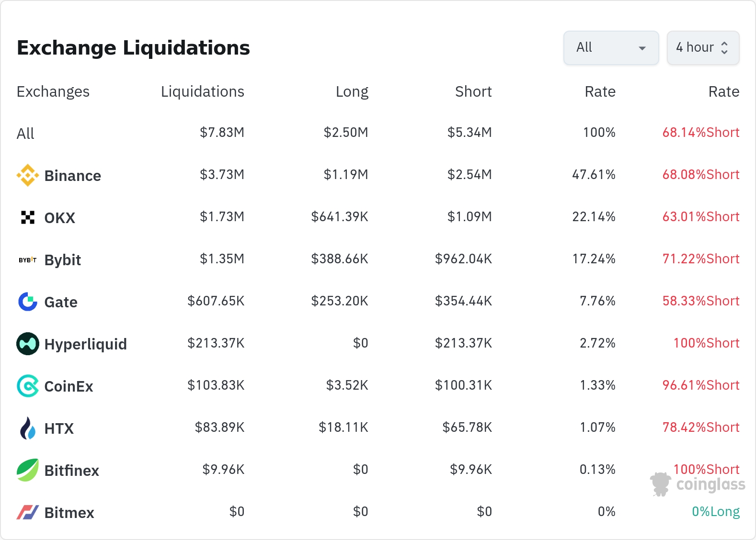Image resolution: width=756 pixels, height=540 pixels.
Task: Open the Bitfinex exchange name link
Action: (x=71, y=471)
